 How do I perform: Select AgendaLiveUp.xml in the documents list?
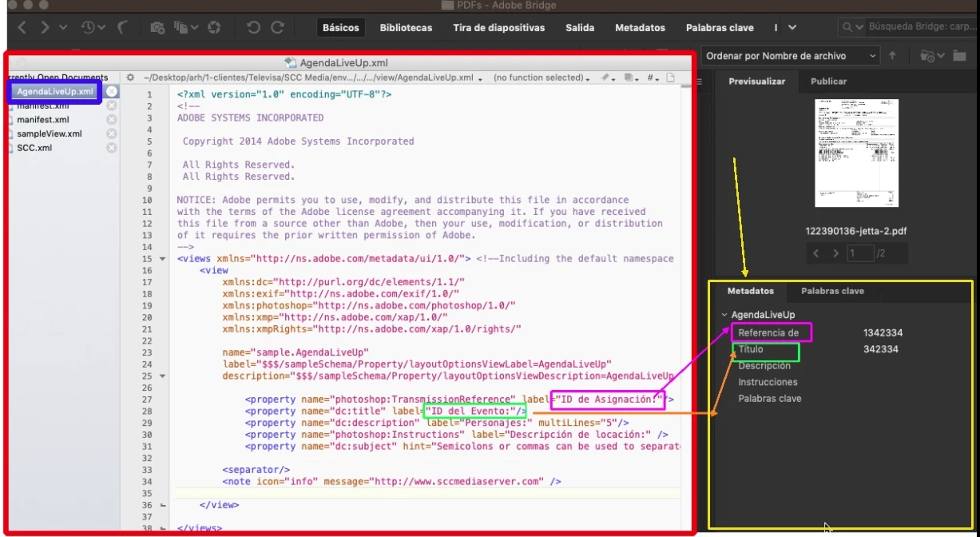pos(54,91)
